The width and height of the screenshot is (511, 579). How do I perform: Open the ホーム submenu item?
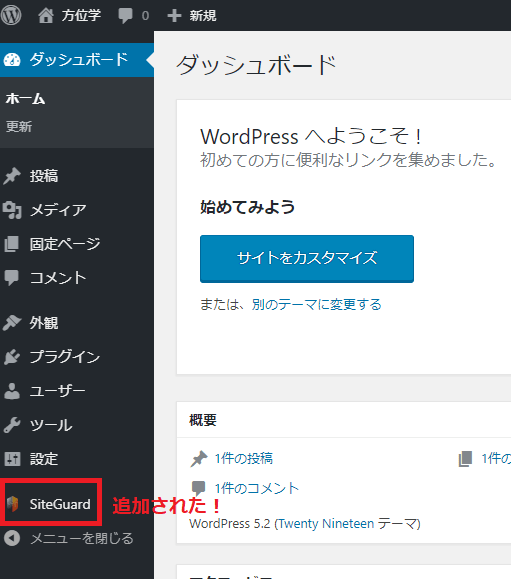pos(25,99)
